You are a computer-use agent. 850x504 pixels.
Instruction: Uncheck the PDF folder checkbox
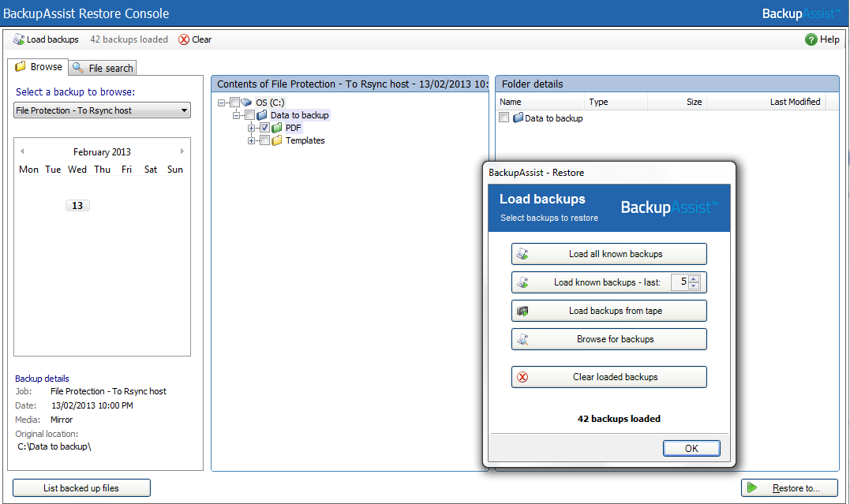264,128
